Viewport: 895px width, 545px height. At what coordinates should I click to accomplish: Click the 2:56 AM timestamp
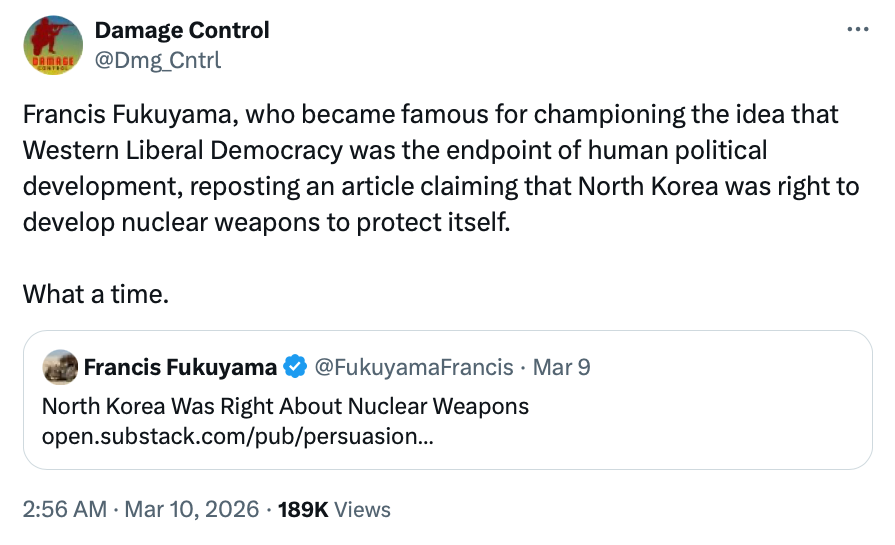(x=64, y=509)
